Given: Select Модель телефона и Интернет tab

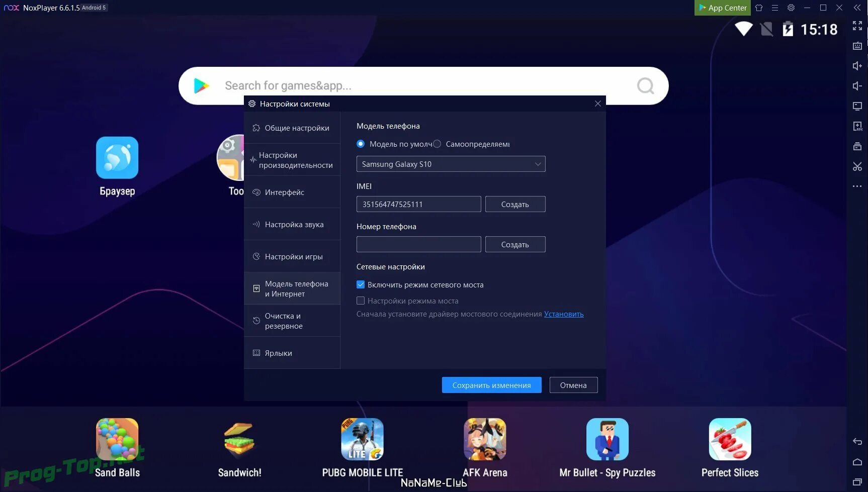Looking at the screenshot, I should 292,289.
